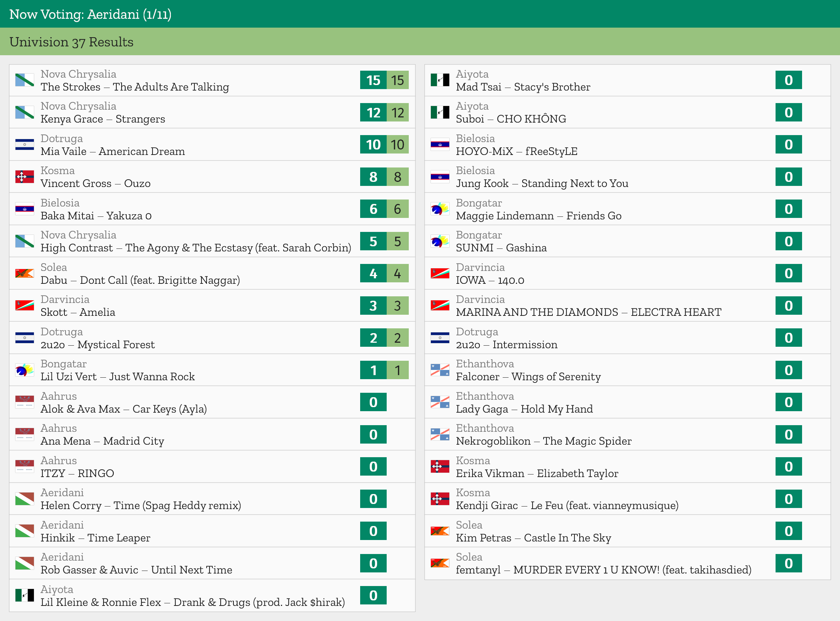The width and height of the screenshot is (840, 621).
Task: Click Darvincia flag beside MARINA AND THE DIAMONDS
Action: (440, 306)
